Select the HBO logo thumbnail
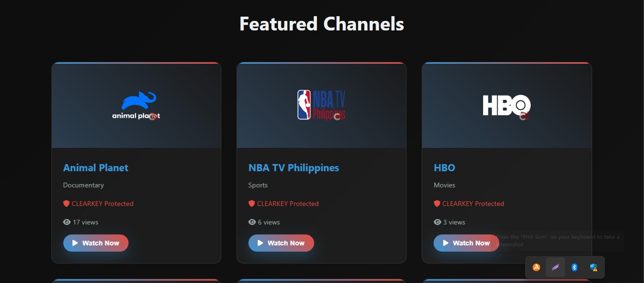This screenshot has width=644, height=283. (x=506, y=106)
